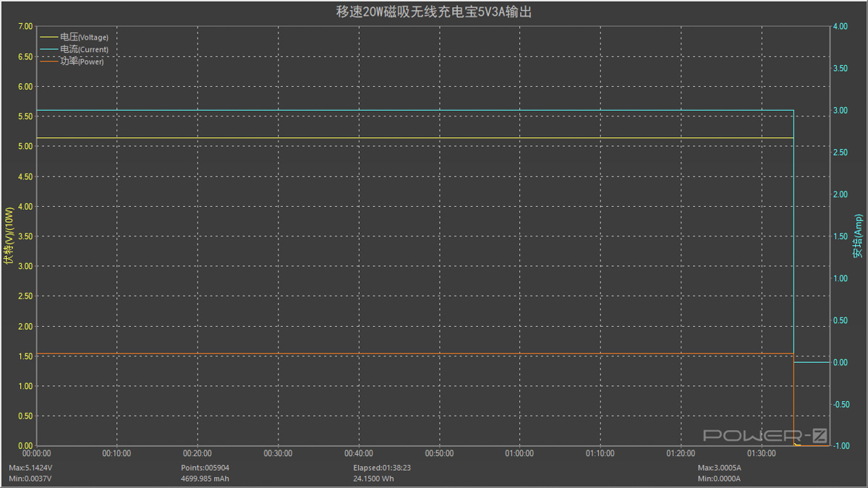Select the chart title at the top

434,12
